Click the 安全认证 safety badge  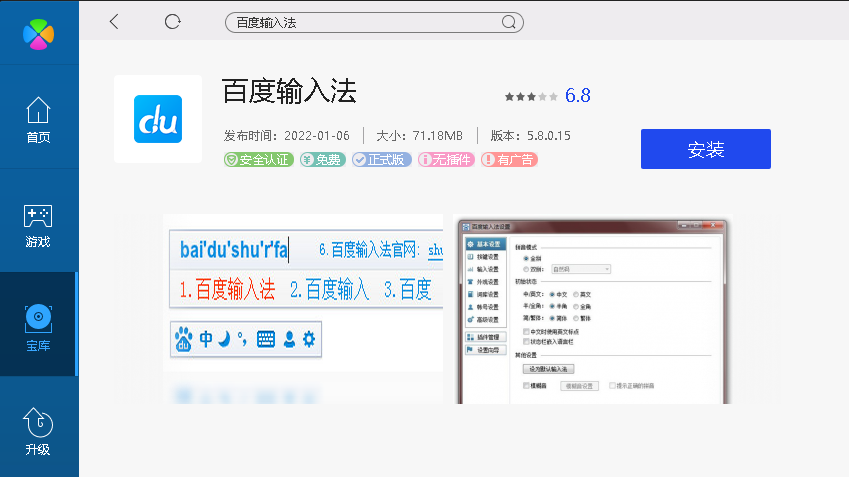click(259, 160)
